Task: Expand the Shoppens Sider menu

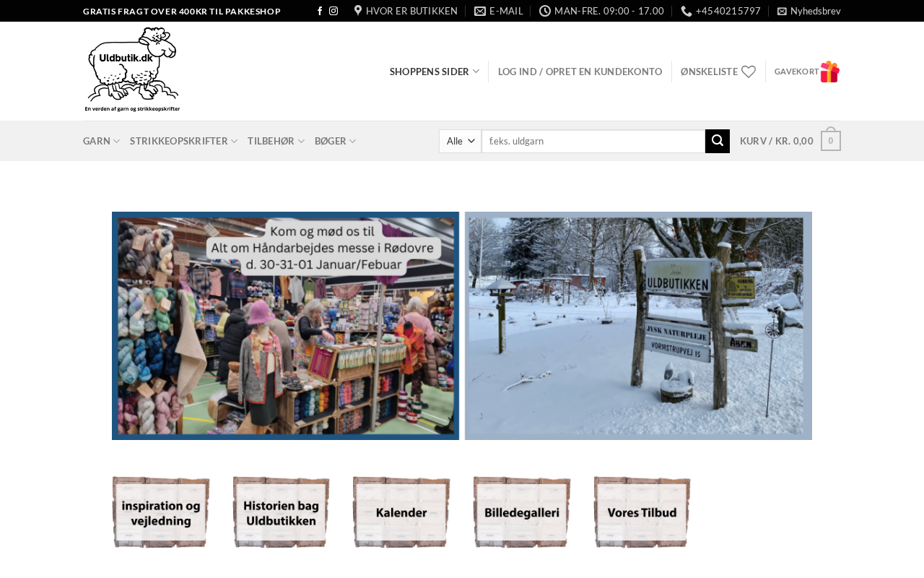Action: 435,72
